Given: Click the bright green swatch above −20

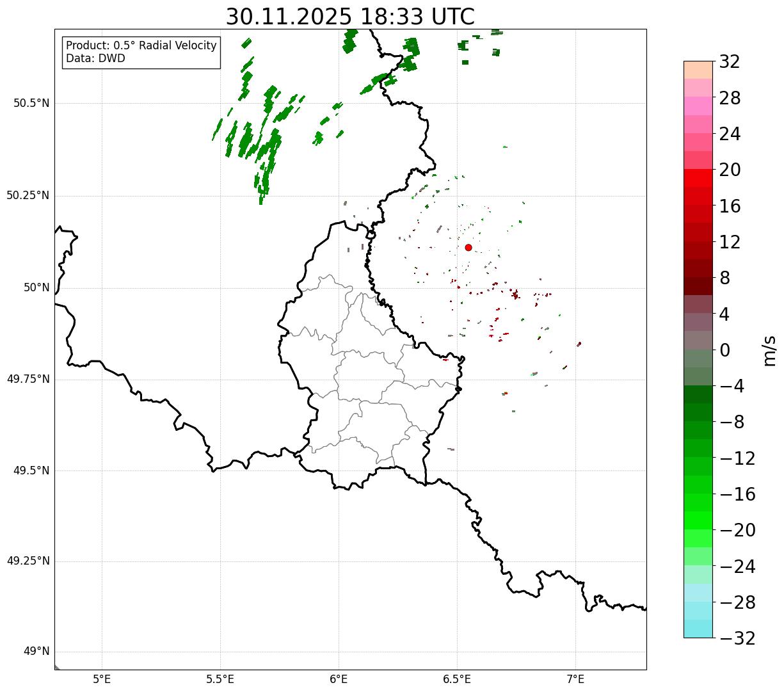Looking at the screenshot, I should (x=698, y=520).
